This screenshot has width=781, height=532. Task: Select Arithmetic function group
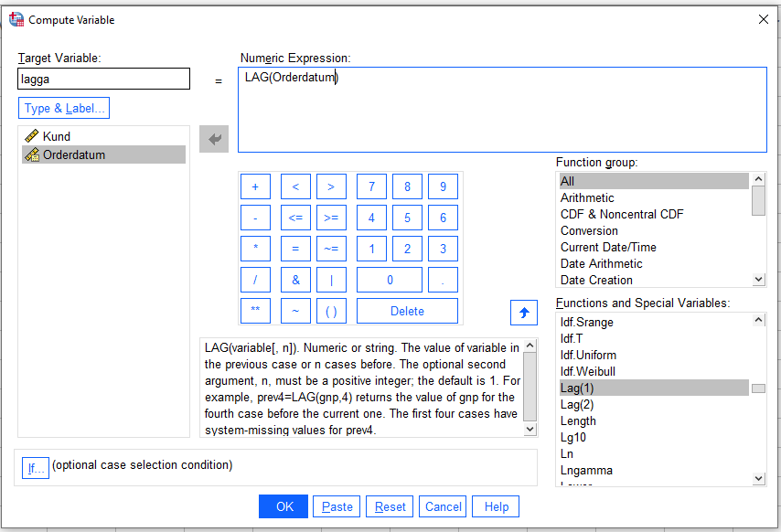click(x=654, y=197)
